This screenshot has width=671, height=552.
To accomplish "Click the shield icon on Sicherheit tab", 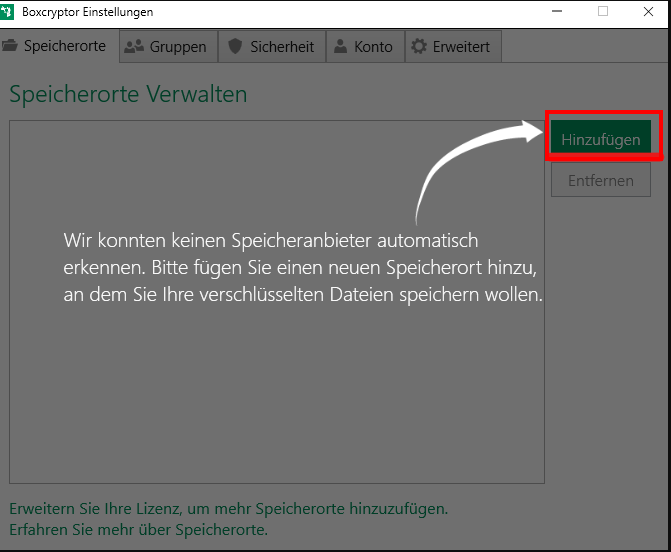I will click(x=235, y=46).
